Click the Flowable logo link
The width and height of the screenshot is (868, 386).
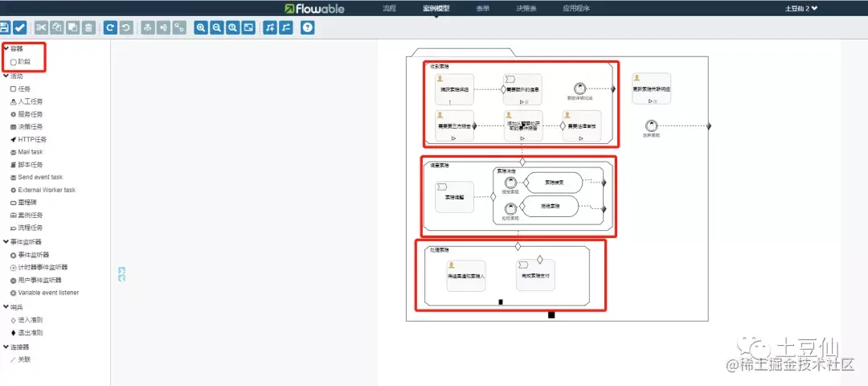click(314, 8)
